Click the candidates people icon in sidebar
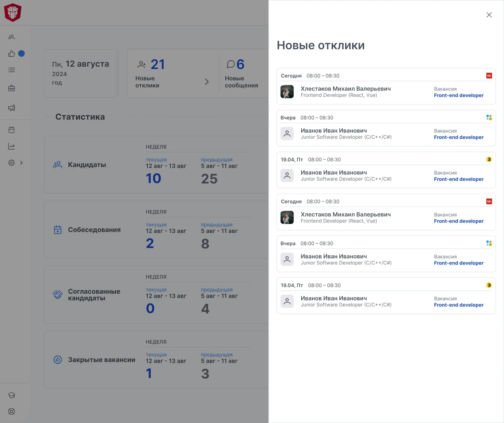The height and width of the screenshot is (423, 504). pyautogui.click(x=12, y=37)
